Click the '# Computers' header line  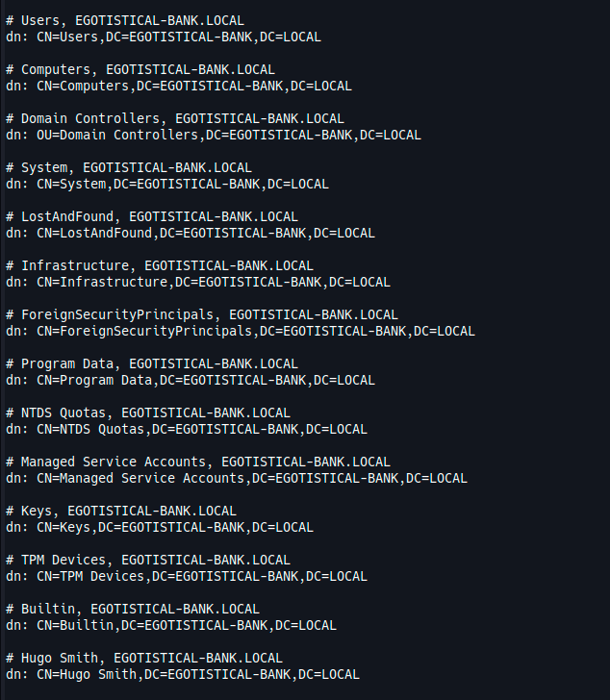(x=140, y=69)
